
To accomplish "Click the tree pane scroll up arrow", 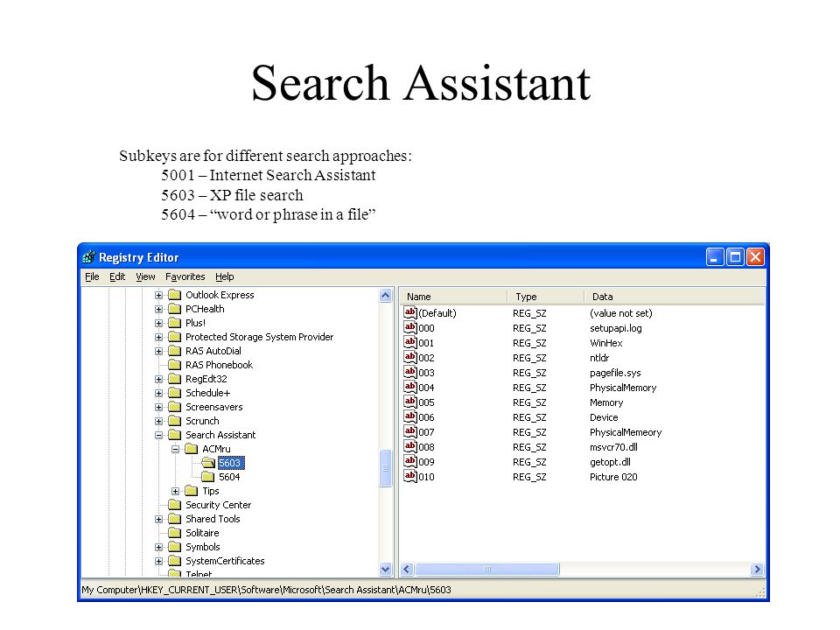I will [x=386, y=296].
